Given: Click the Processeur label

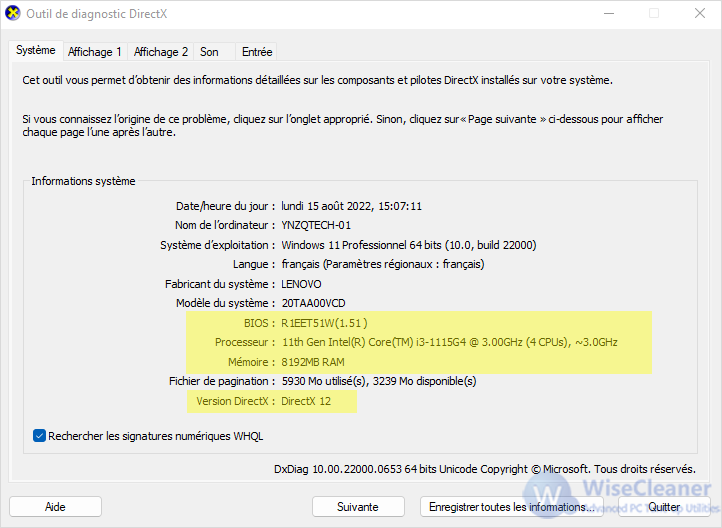Looking at the screenshot, I should (x=245, y=342).
